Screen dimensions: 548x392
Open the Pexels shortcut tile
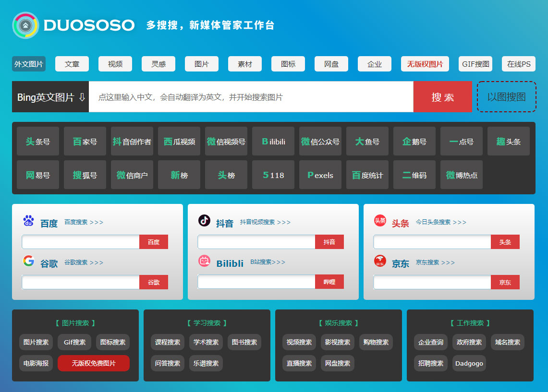(x=320, y=175)
